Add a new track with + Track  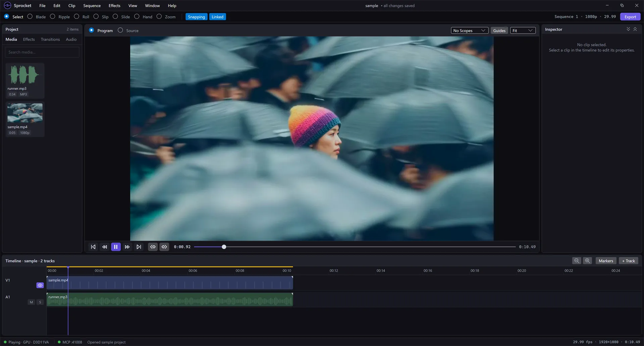tap(629, 261)
